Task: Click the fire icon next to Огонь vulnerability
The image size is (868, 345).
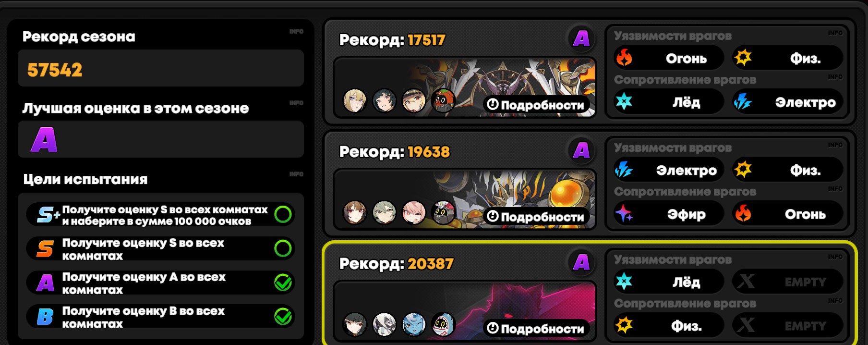Action: tap(624, 58)
